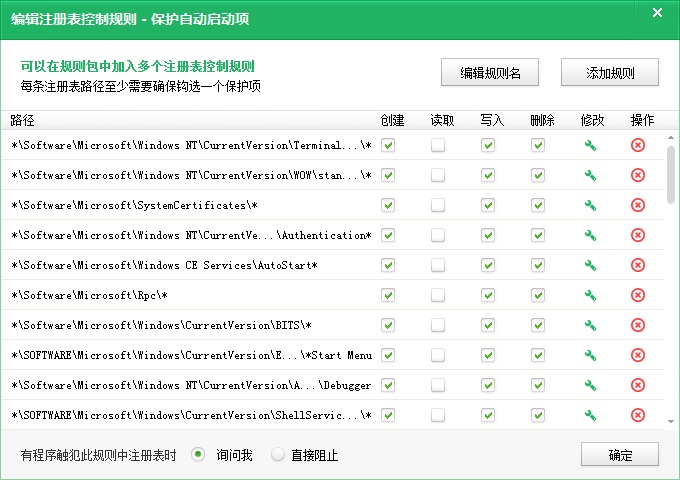Delete the Terminal path rule in the first row
The height and width of the screenshot is (480, 680).
pyautogui.click(x=638, y=146)
